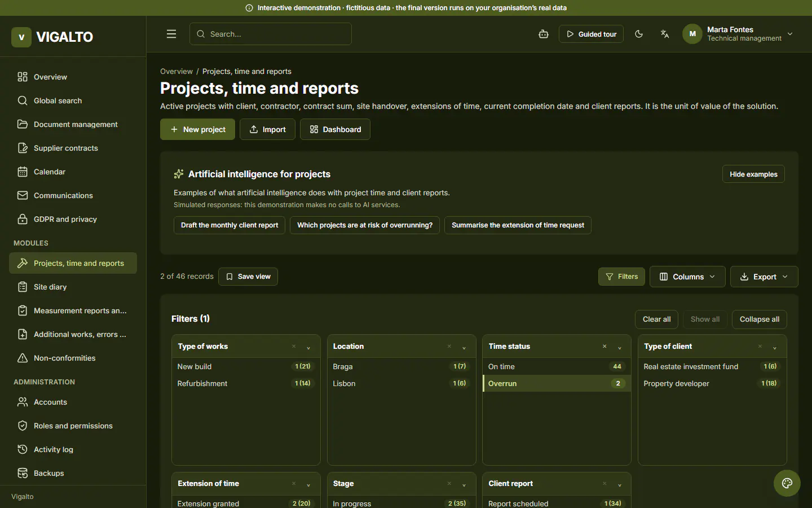Click Clear all filters
This screenshot has height=508, width=812.
(x=656, y=319)
